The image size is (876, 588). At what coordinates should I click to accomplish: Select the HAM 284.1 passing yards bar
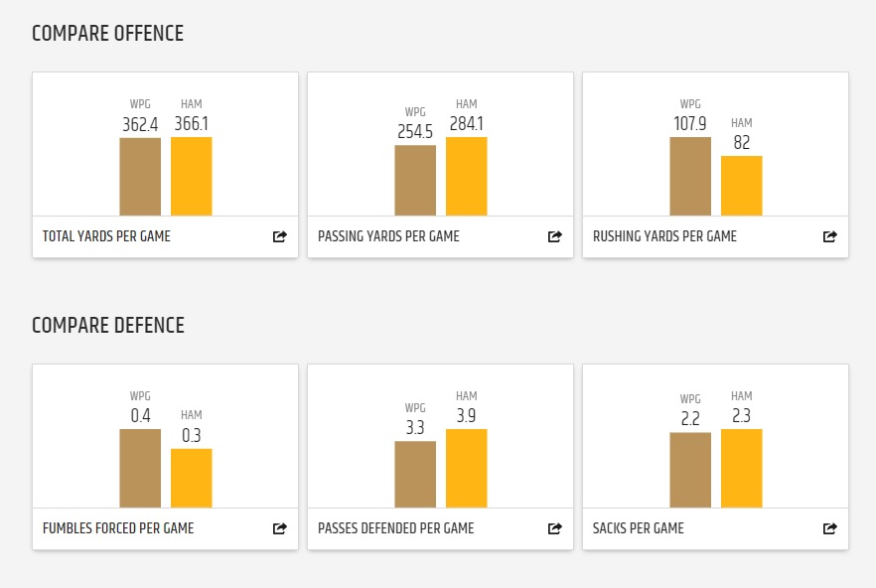467,177
